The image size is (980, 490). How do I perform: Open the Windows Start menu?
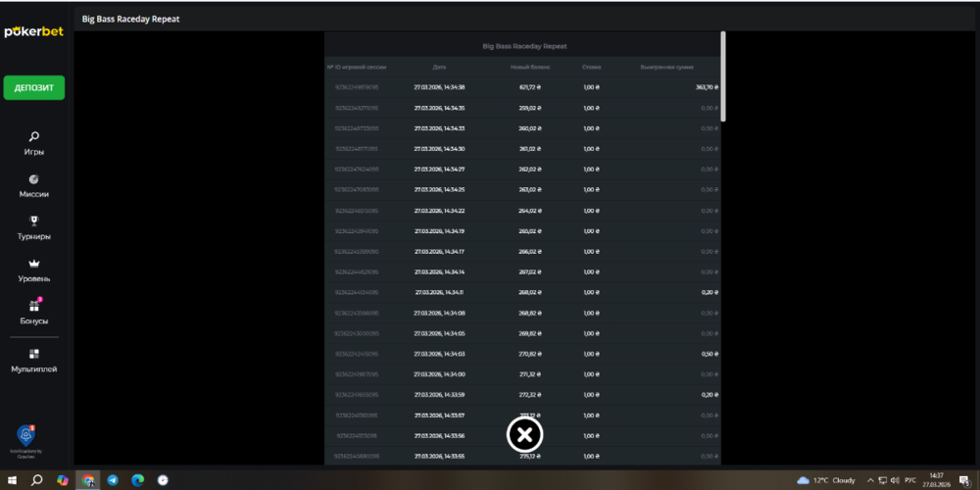pos(11,480)
